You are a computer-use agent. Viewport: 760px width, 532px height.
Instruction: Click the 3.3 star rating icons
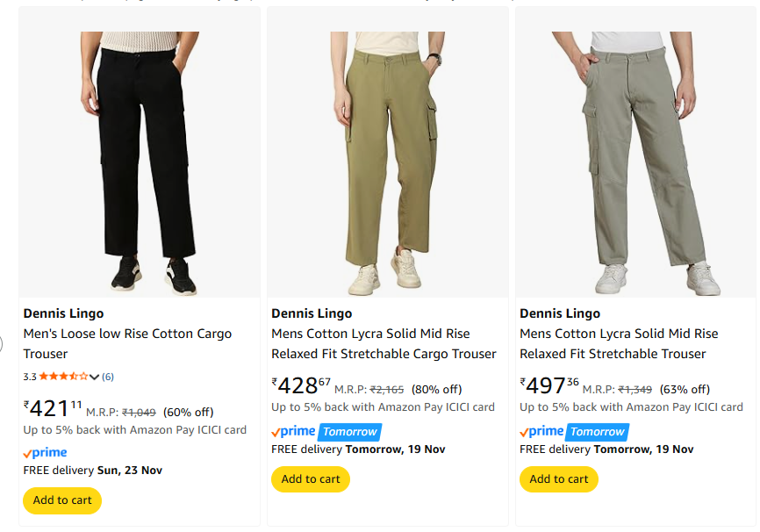tap(63, 377)
